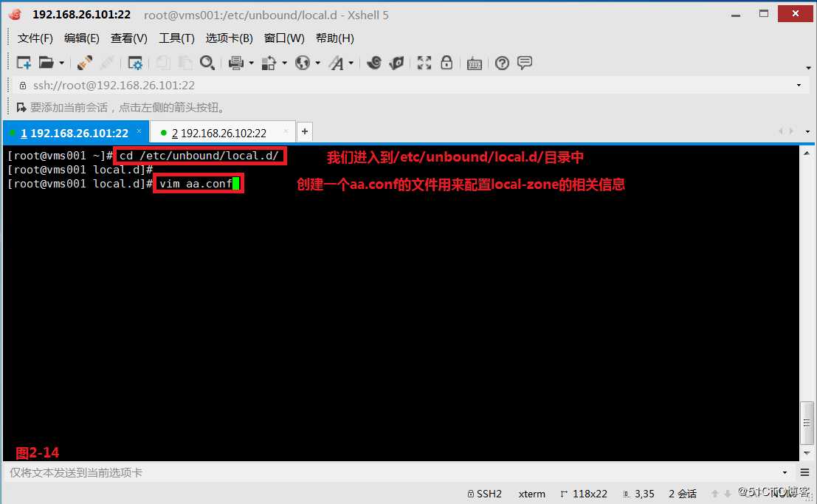Close the 192.168.26.102:22 tab
This screenshot has height=504, width=817.
pyautogui.click(x=286, y=131)
